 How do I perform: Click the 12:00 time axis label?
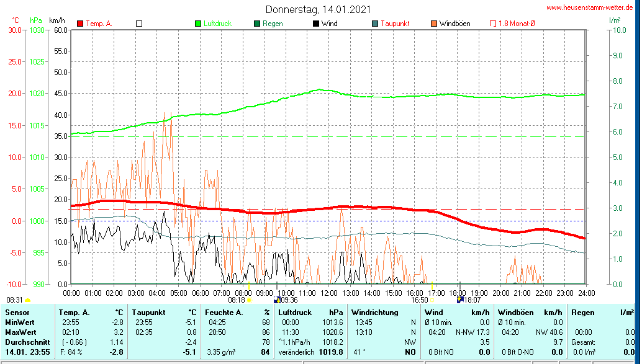tap(329, 293)
